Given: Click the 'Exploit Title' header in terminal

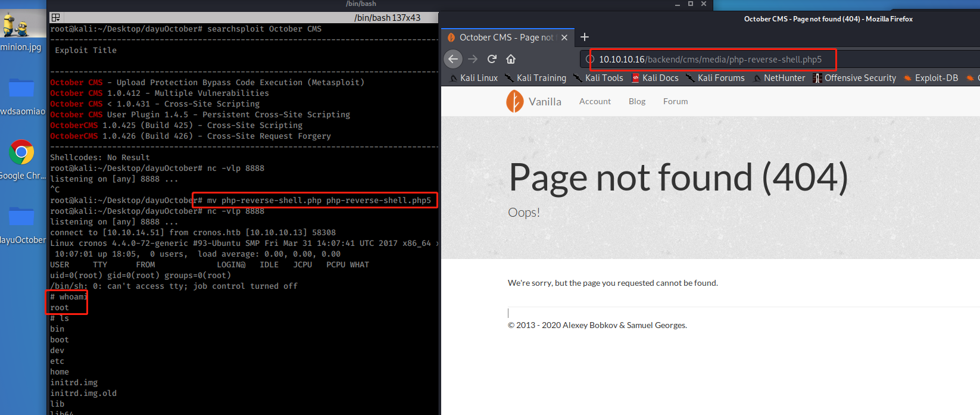Looking at the screenshot, I should [86, 51].
